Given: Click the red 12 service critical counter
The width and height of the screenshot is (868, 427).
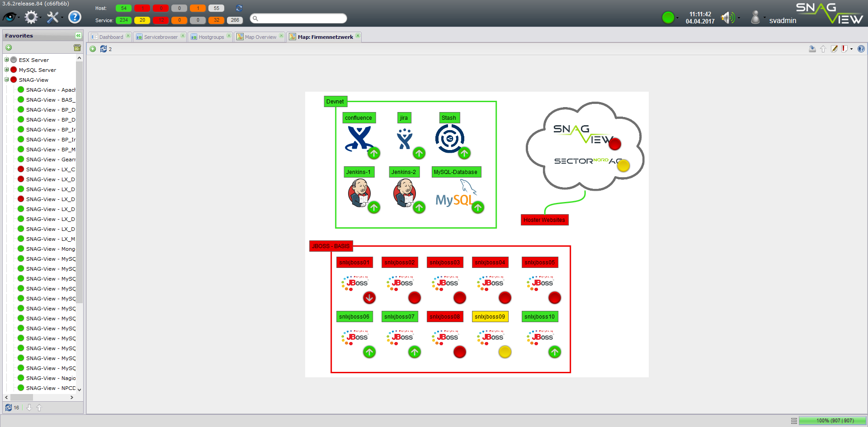Looking at the screenshot, I should pyautogui.click(x=160, y=20).
